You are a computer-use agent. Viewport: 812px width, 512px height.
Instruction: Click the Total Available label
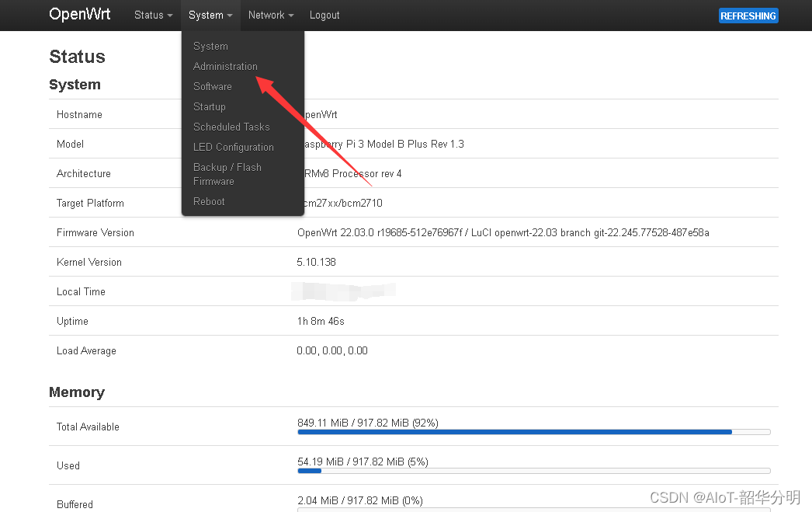coord(88,427)
